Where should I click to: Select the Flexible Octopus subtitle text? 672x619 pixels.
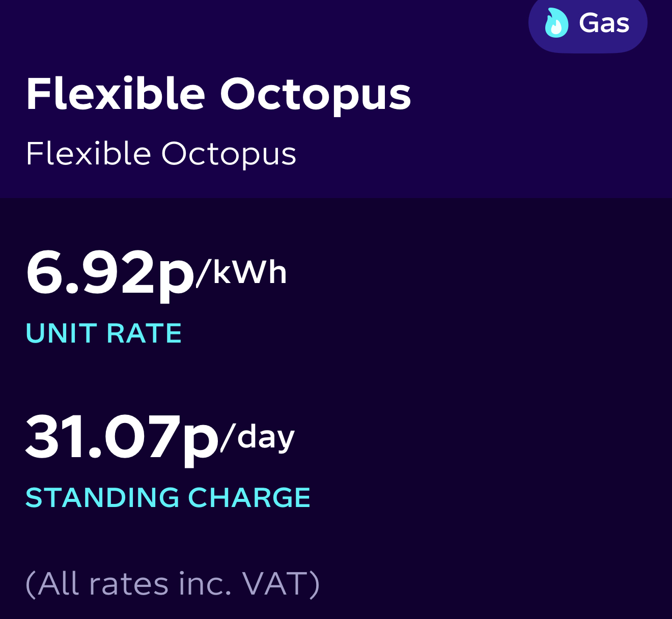[x=161, y=154]
